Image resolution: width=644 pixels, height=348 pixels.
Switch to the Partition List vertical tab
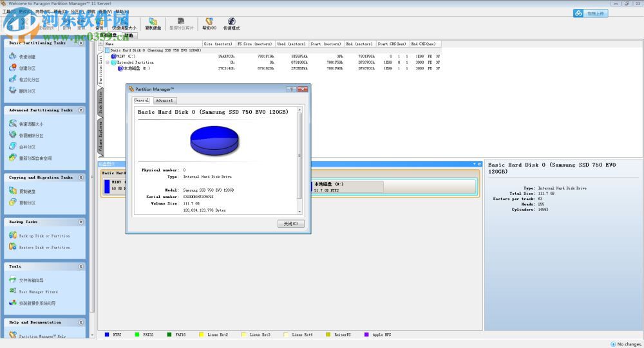click(x=100, y=69)
